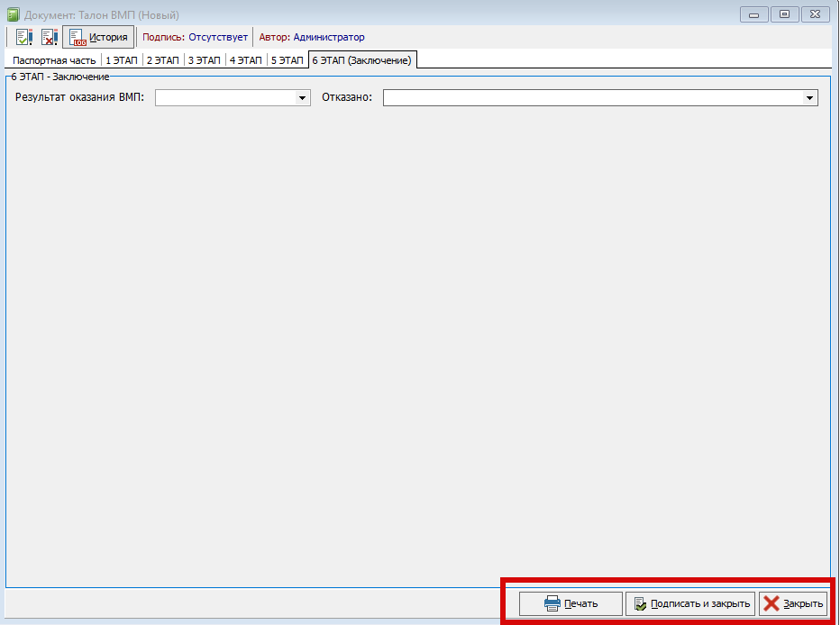The width and height of the screenshot is (840, 625).
Task: Switch to the 4 ЭТАП tab
Action: (x=245, y=60)
